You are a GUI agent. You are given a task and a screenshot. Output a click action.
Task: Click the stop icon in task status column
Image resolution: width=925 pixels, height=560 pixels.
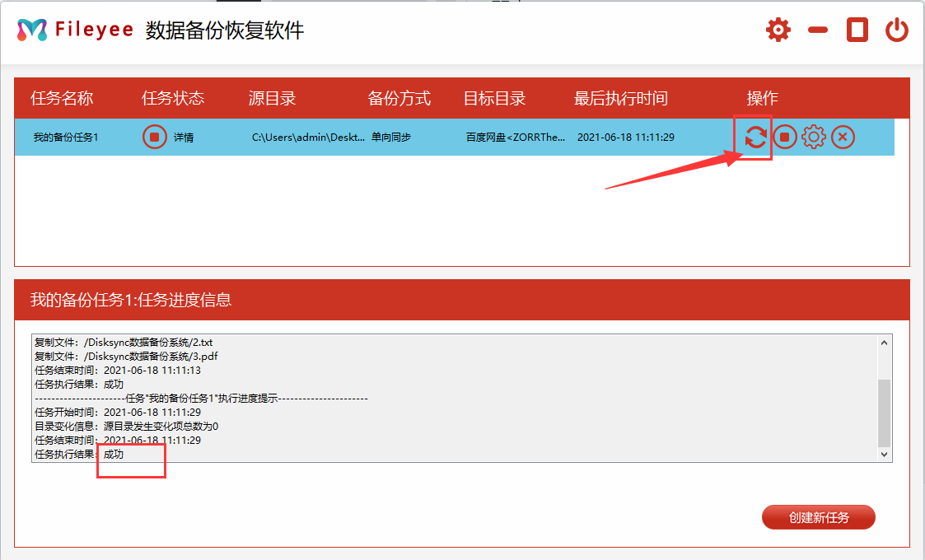(154, 138)
